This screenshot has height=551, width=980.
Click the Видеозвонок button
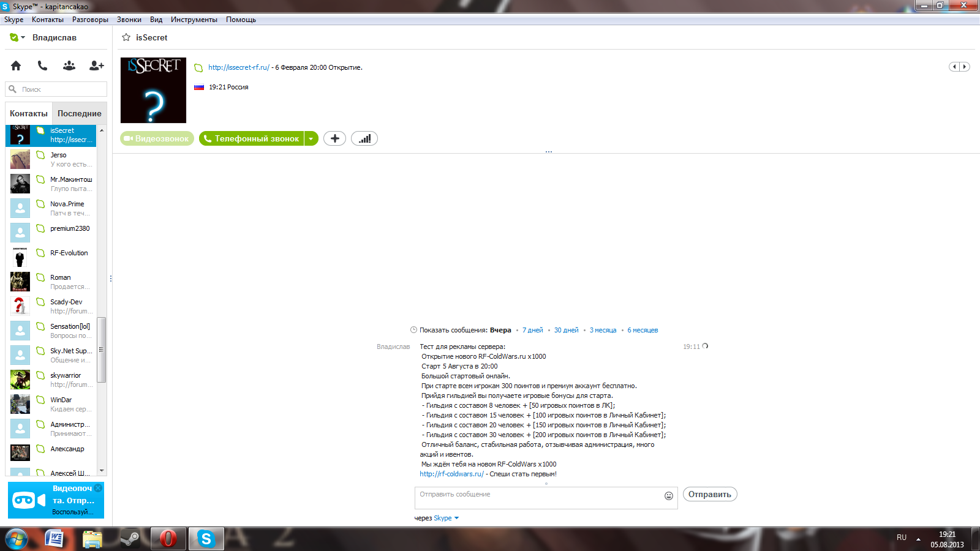point(157,139)
